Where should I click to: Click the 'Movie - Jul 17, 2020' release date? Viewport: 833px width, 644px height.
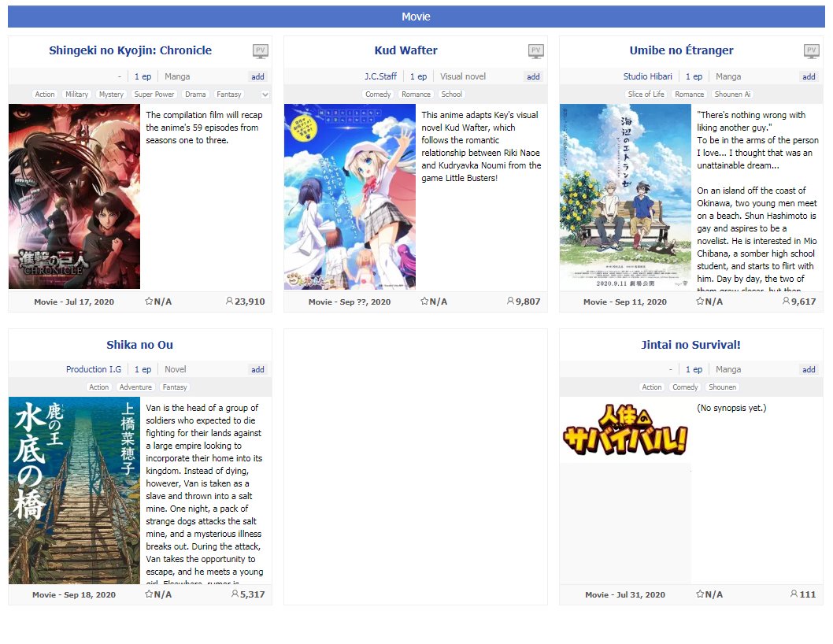74,302
